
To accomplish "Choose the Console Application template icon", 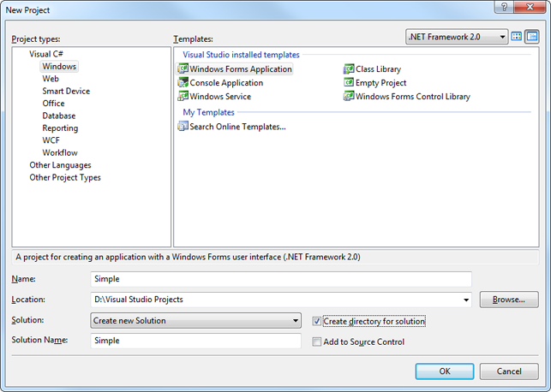I will pos(183,83).
